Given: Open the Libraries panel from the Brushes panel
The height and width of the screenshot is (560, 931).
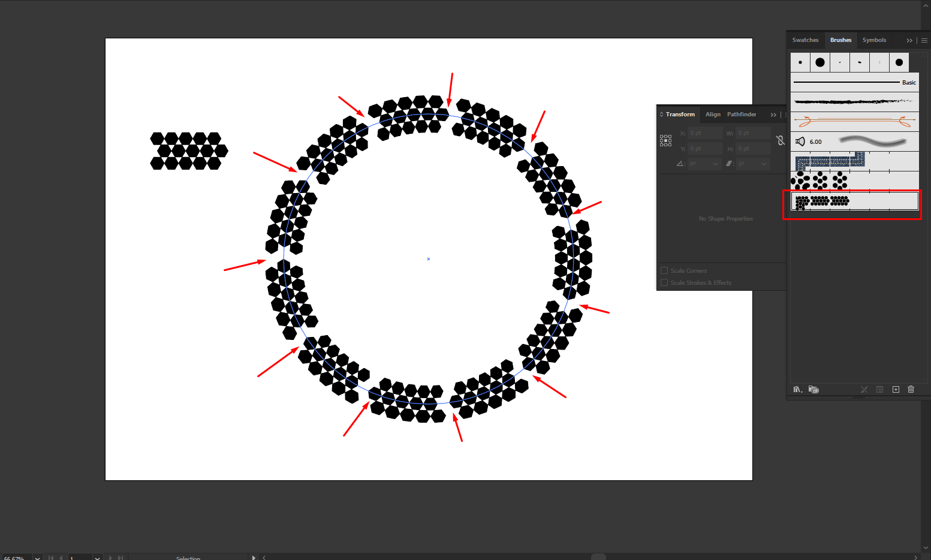Looking at the screenshot, I should pyautogui.click(x=814, y=389).
